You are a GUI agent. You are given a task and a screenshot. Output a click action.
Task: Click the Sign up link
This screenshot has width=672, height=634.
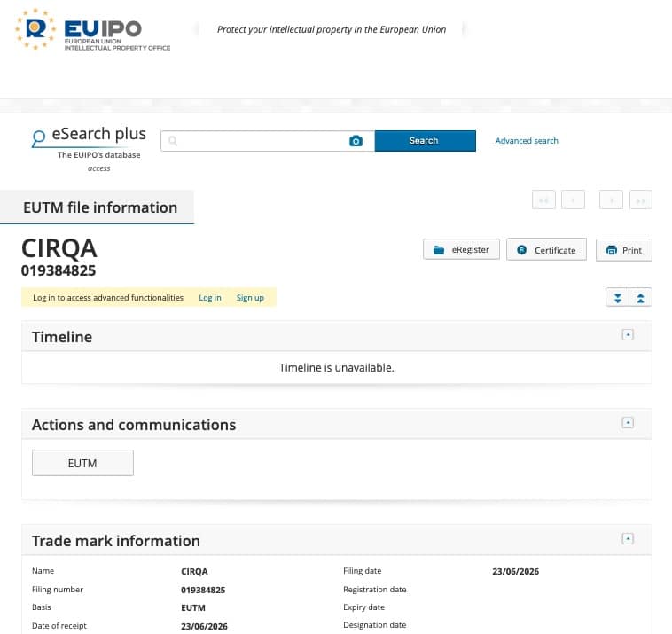pos(250,298)
